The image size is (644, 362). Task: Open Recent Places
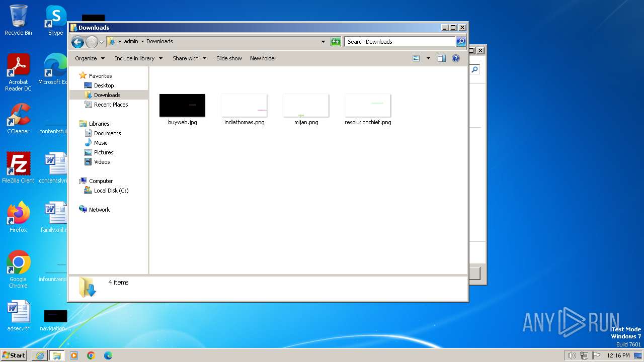[x=111, y=105]
